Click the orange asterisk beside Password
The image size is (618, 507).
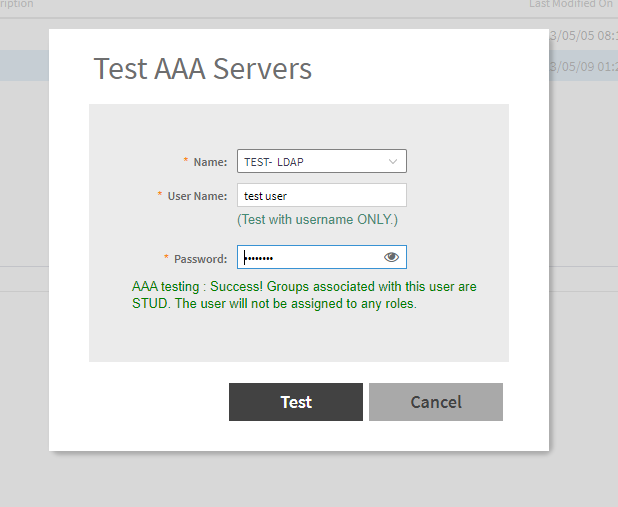tap(167, 257)
